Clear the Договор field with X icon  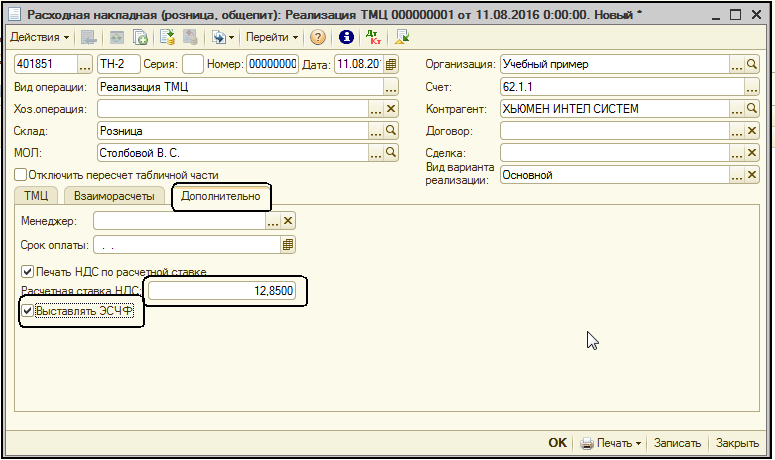(x=752, y=130)
